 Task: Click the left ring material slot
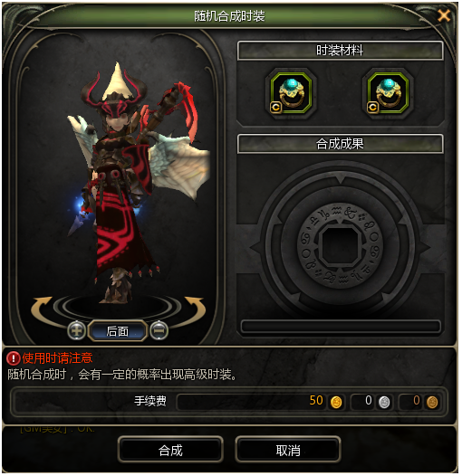click(291, 93)
